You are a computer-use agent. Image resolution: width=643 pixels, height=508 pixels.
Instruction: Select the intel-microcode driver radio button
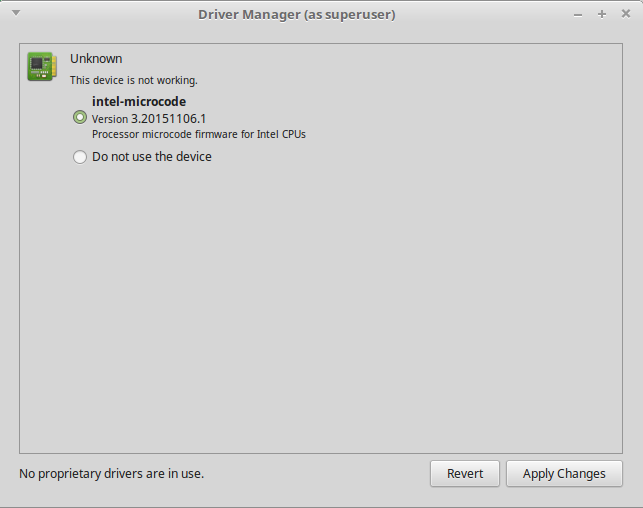[80, 117]
